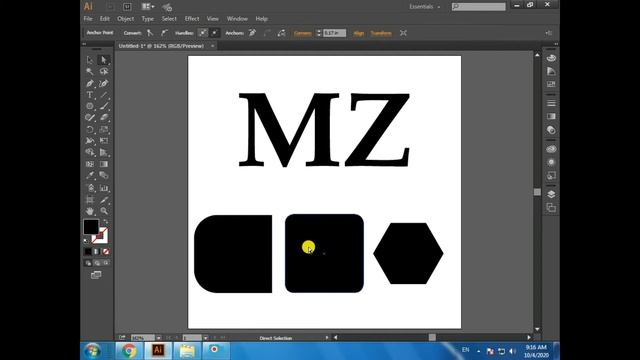The height and width of the screenshot is (360, 640).
Task: Open the Artboards panel icon
Action: tap(551, 208)
